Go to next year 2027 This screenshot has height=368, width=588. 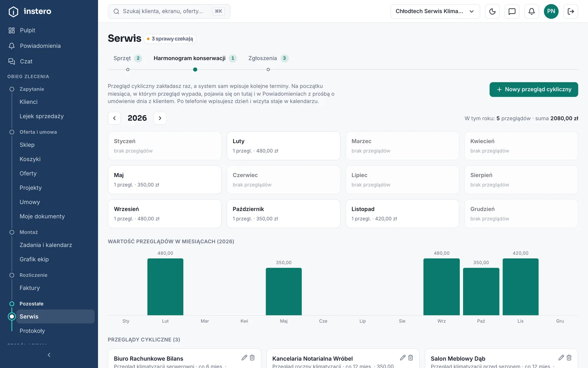(x=160, y=118)
